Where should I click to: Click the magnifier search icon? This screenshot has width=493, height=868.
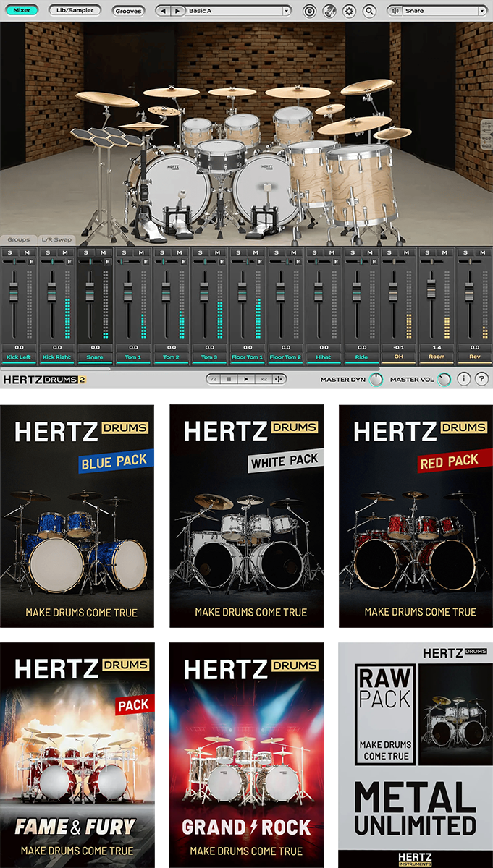tap(369, 11)
